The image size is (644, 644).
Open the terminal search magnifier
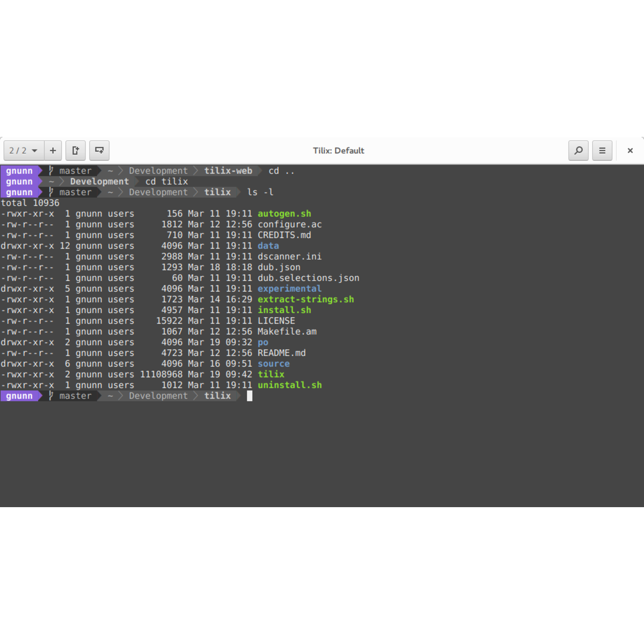(x=578, y=150)
